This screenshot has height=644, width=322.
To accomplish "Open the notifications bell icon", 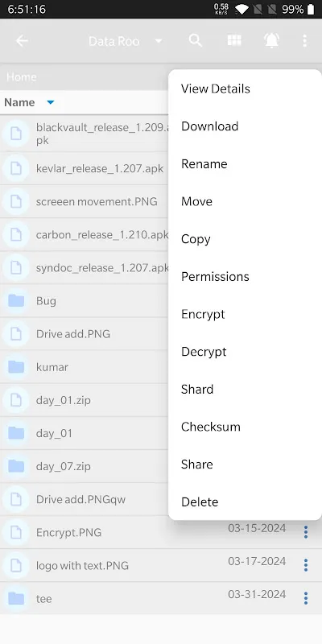I will coord(271,40).
